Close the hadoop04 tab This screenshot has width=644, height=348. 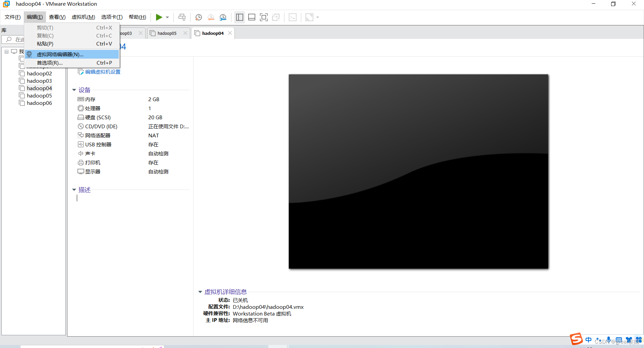[x=230, y=33]
